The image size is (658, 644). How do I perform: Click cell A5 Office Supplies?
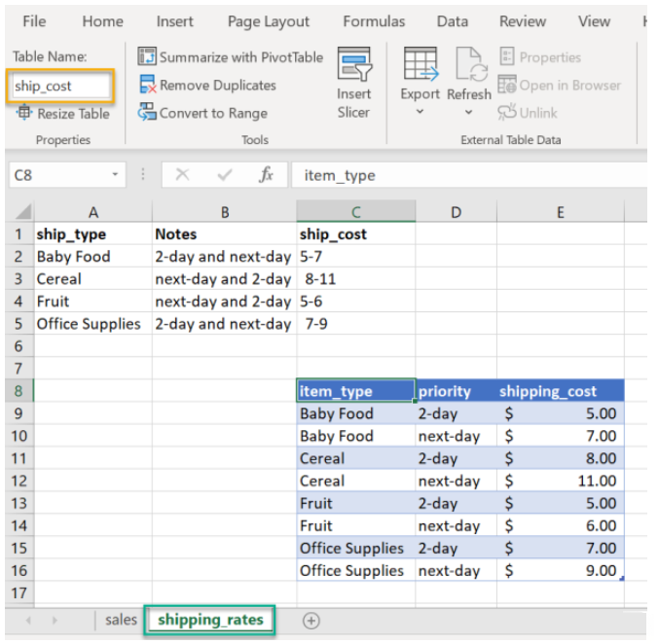pyautogui.click(x=93, y=324)
